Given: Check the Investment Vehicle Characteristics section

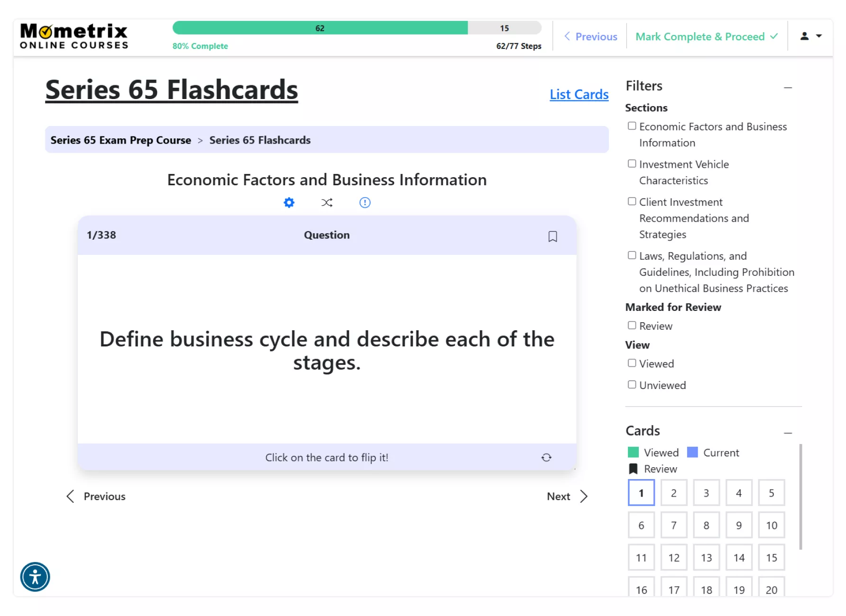Looking at the screenshot, I should (x=632, y=163).
